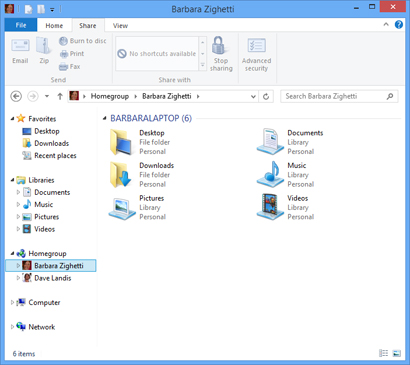Switch to the View ribbon tab
This screenshot has width=410, height=365.
[x=120, y=25]
